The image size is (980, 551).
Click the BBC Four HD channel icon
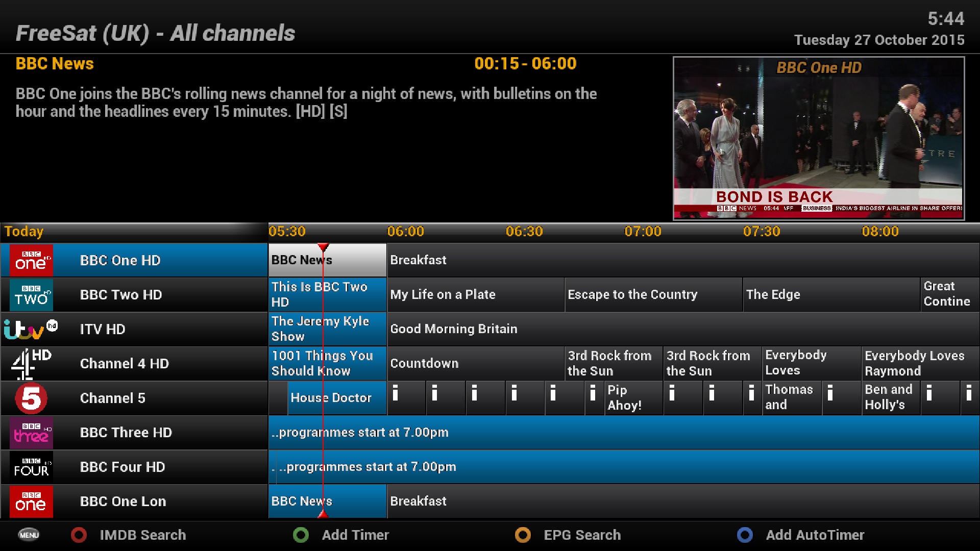click(x=30, y=466)
